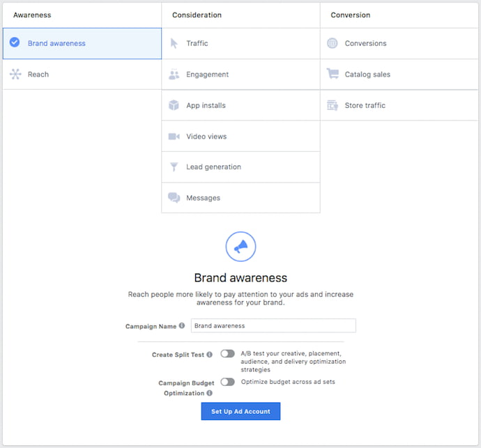
Task: Turn on Campaign Budget Optimization toggle
Action: click(x=227, y=382)
